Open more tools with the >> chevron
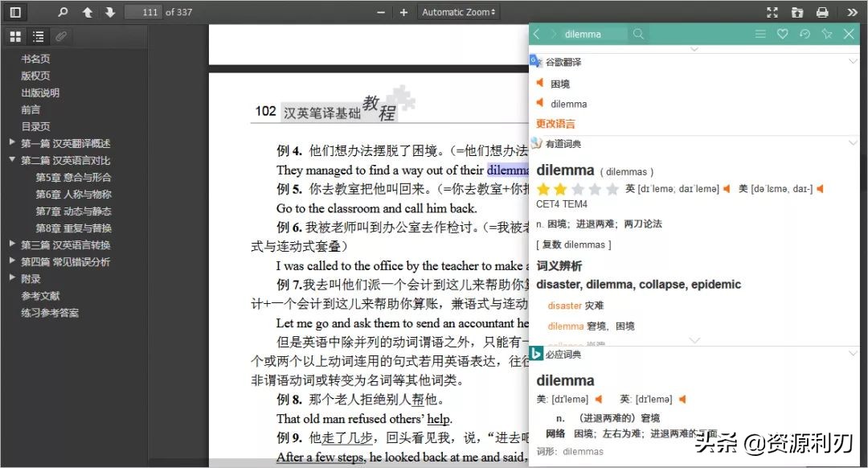This screenshot has width=868, height=468. click(852, 11)
